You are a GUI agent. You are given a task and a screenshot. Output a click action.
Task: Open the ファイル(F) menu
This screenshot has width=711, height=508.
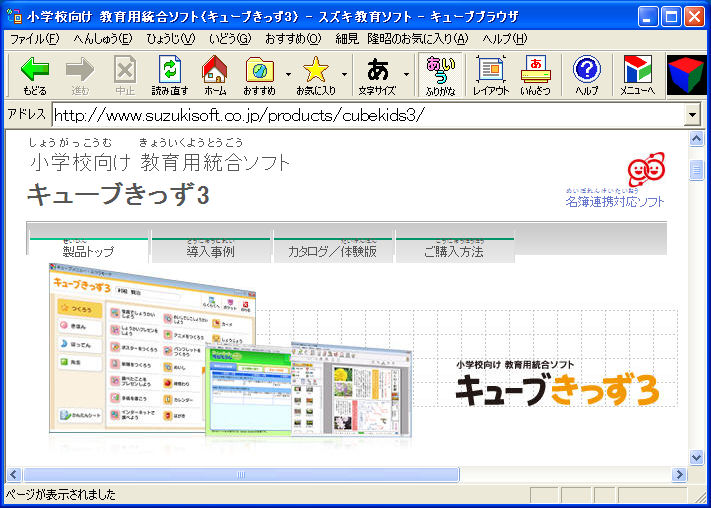(34, 39)
